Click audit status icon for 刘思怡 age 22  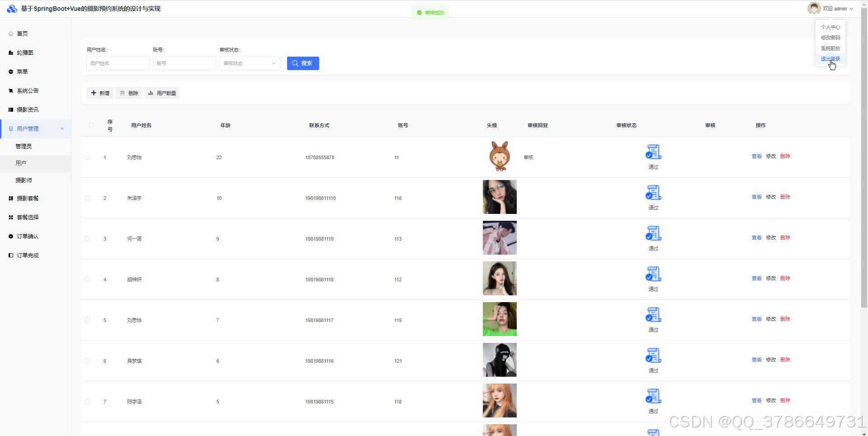653,152
